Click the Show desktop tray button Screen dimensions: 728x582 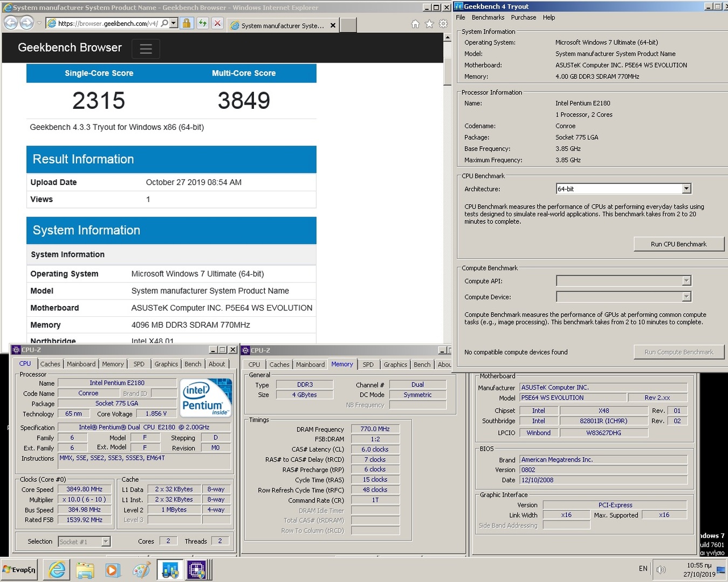tap(721, 570)
